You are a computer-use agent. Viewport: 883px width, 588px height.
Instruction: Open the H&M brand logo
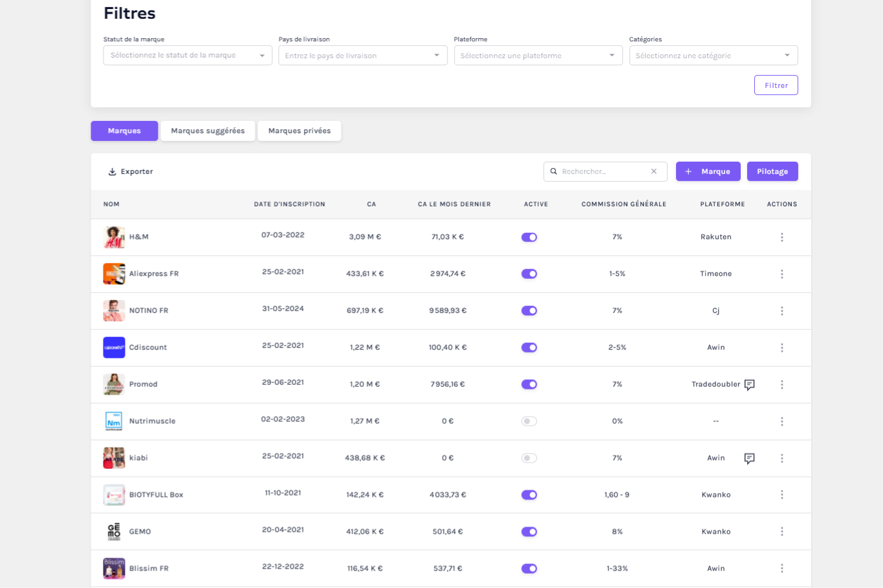pos(114,237)
